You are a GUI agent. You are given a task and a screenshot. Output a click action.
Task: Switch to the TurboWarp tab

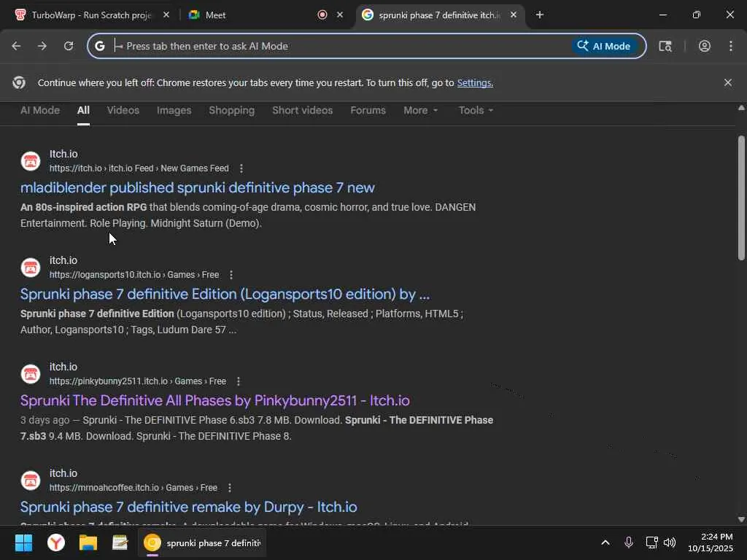pyautogui.click(x=90, y=15)
